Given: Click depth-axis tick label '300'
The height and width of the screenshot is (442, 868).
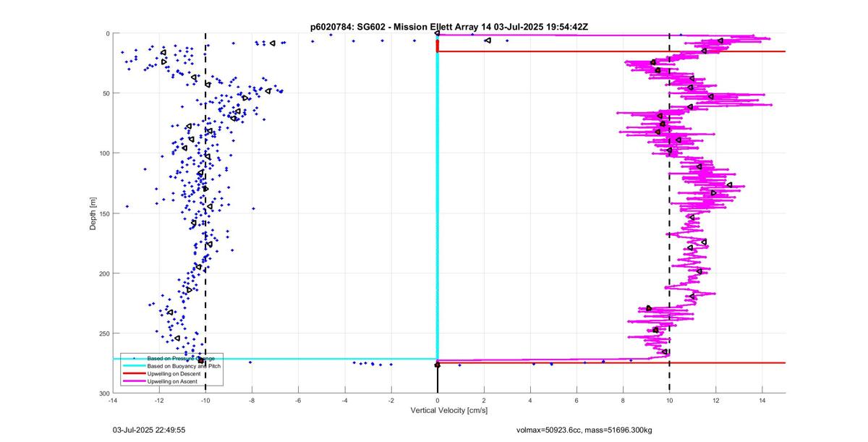Looking at the screenshot, I should click(x=104, y=393).
